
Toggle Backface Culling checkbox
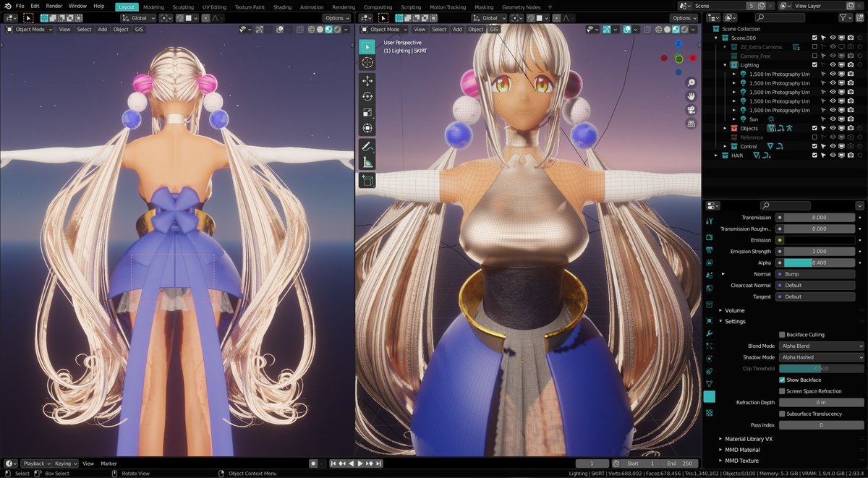coord(782,335)
